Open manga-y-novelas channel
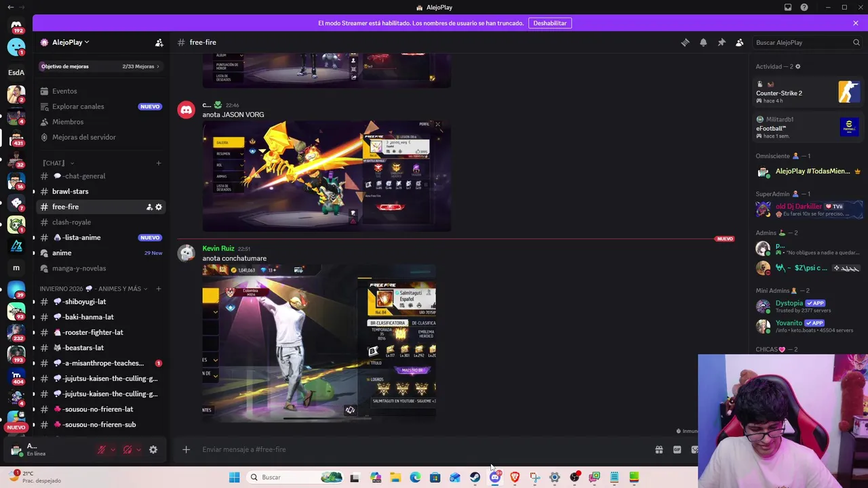Image resolution: width=868 pixels, height=488 pixels. pyautogui.click(x=100, y=268)
